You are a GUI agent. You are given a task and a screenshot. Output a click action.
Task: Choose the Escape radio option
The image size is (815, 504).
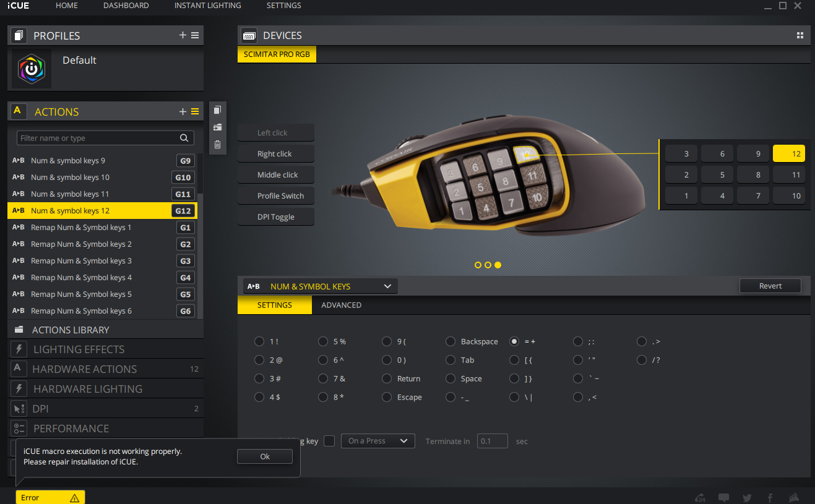387,397
